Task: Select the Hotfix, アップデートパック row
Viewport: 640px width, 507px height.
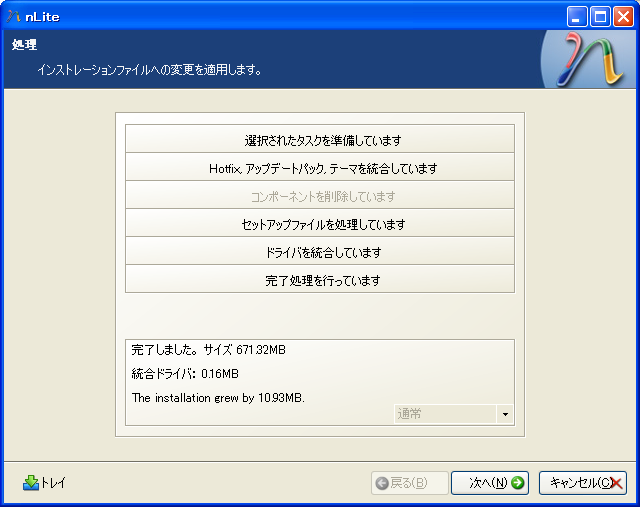Action: [320, 167]
